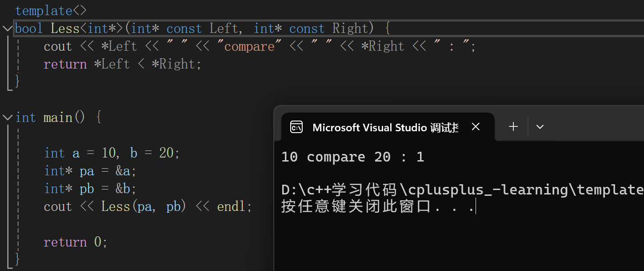Click the 'Less(pa, pb)' call
The image size is (644, 271).
point(144,206)
